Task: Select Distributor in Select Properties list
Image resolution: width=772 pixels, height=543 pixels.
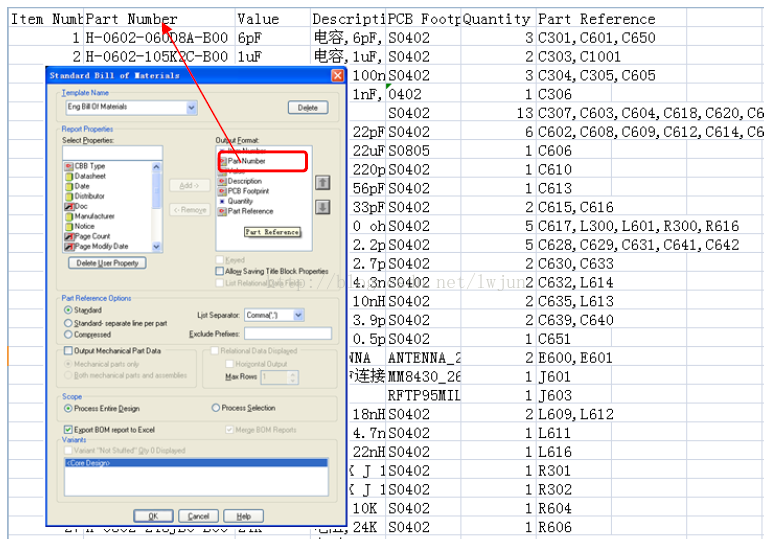Action: 90,196
